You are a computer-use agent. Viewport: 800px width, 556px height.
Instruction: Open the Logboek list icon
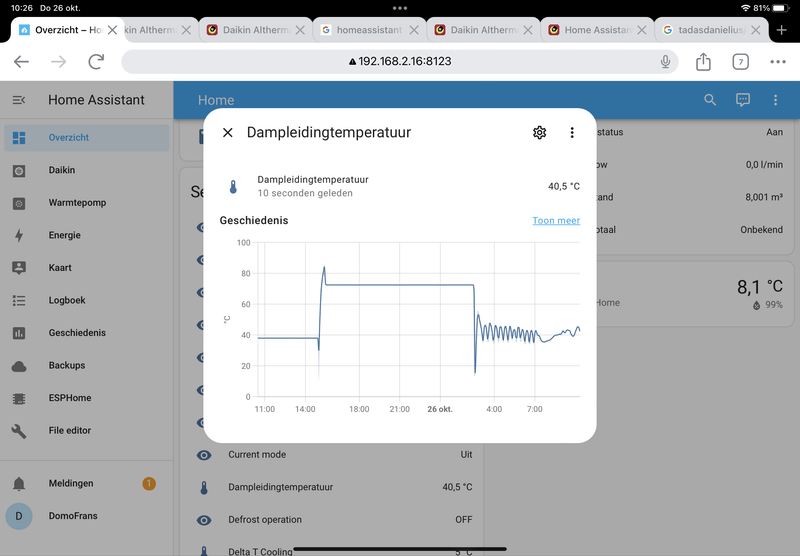coord(19,300)
